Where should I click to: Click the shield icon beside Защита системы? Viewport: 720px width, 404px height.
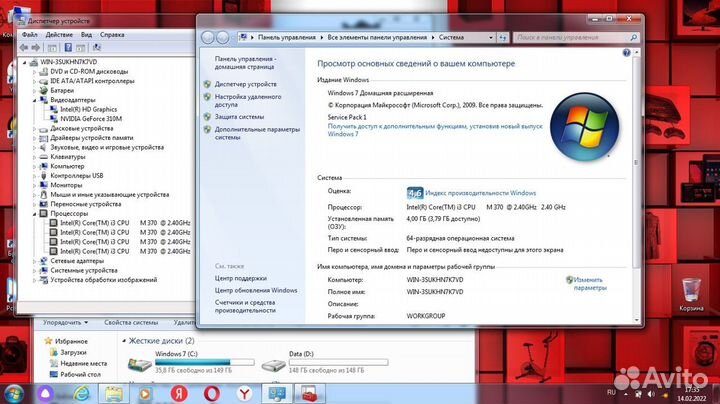(207, 117)
